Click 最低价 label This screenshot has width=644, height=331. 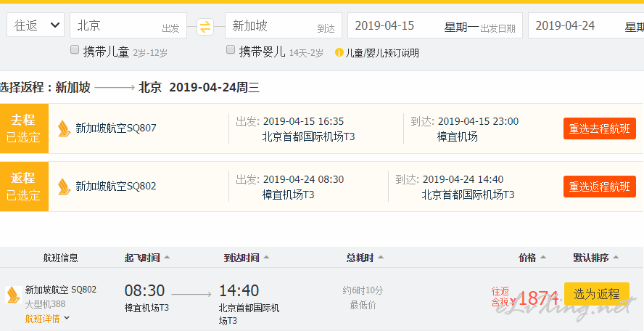(x=363, y=305)
